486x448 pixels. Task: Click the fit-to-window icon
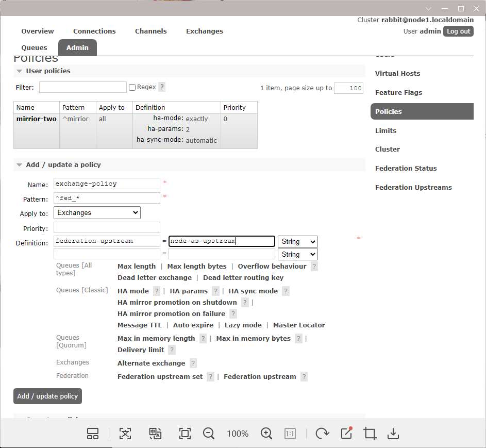[x=185, y=434]
